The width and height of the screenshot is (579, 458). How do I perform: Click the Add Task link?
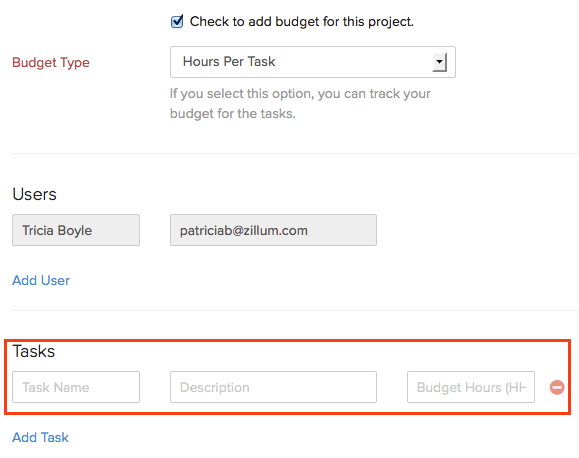[x=41, y=437]
